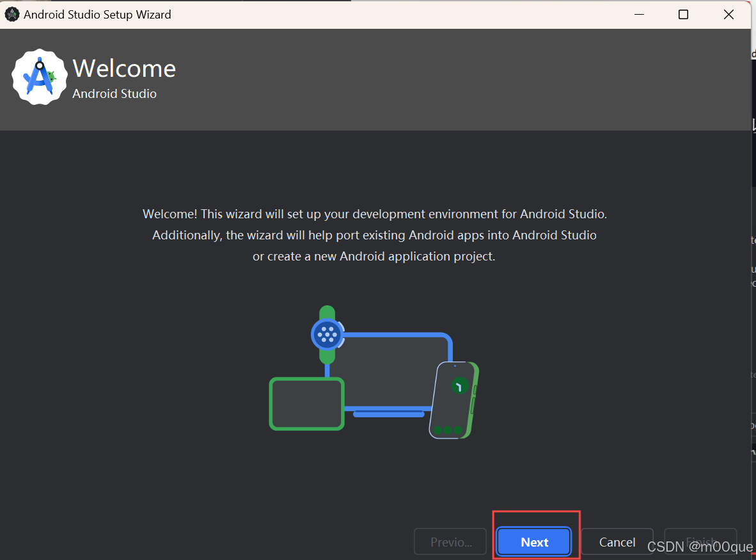Click the title bar Android Studio icon
Screen dimensions: 756x560
click(12, 13)
